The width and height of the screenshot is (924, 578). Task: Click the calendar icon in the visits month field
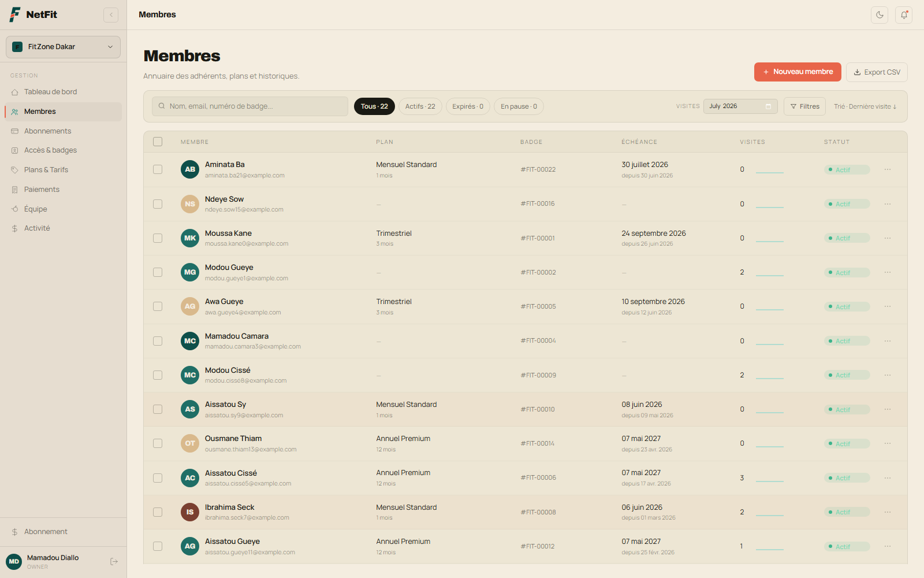point(768,106)
